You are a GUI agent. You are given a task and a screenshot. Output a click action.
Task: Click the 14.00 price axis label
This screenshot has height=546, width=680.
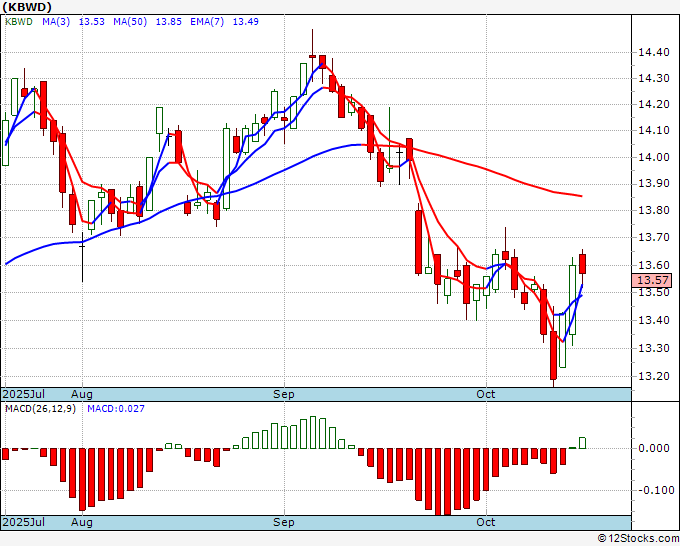point(654,157)
